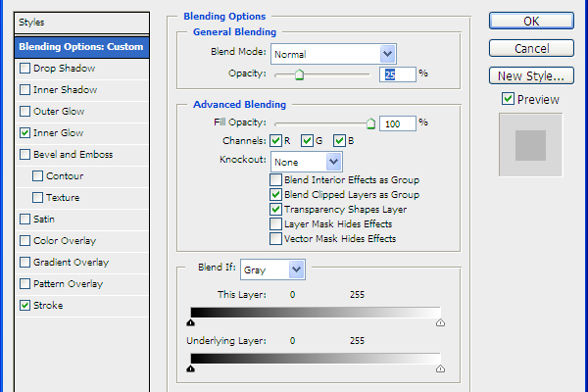Open the Outer Glow settings label
Screen dimensions: 588x392
point(59,112)
